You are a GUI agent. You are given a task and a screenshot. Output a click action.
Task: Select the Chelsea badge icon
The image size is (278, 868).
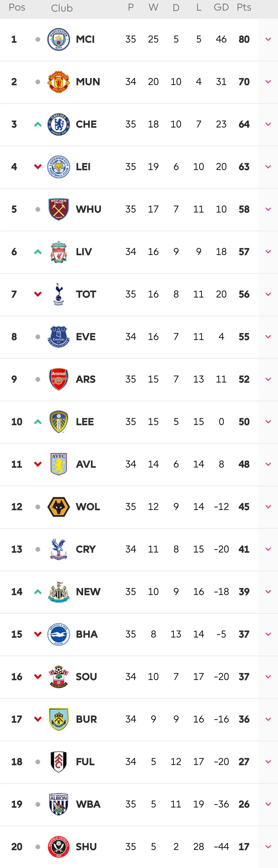coord(59,124)
